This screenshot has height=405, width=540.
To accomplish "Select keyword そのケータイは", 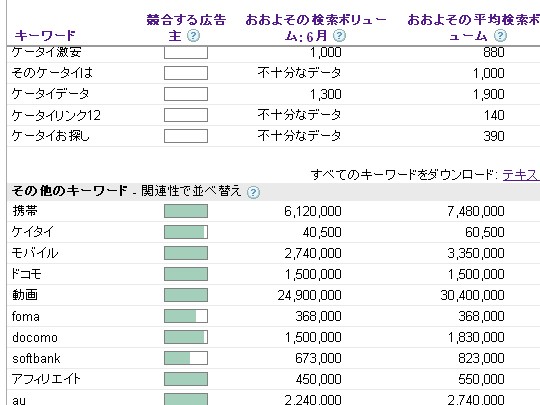I will click(x=52, y=73).
